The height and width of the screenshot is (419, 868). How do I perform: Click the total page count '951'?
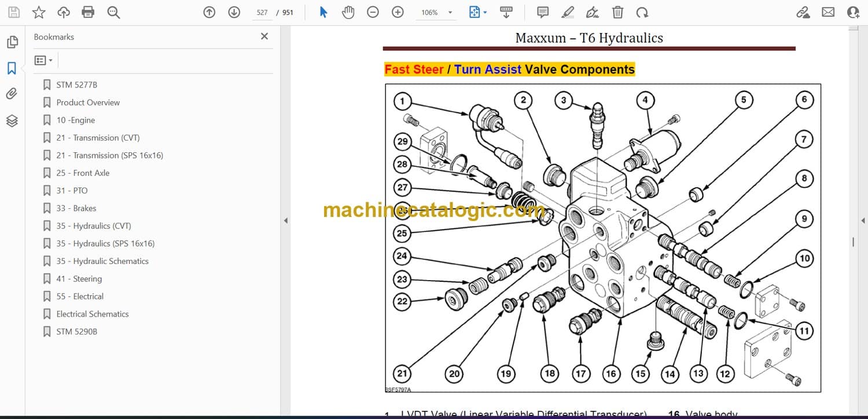[288, 12]
